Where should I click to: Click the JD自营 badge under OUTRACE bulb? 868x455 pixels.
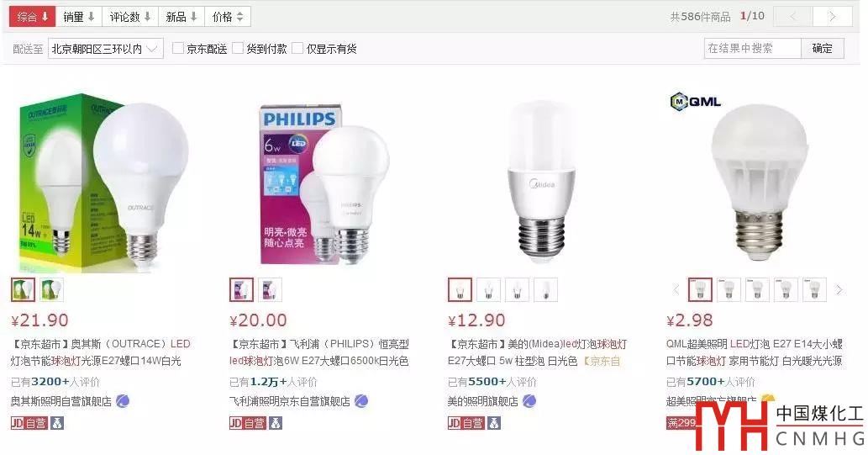29,423
